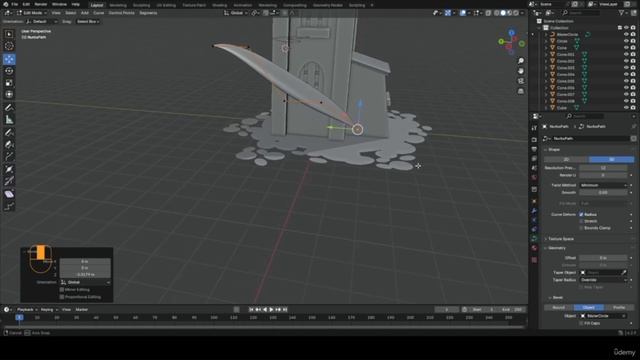Switch to the Layout workspace tab
Viewport: 640px width, 360px height.
coord(97,5)
